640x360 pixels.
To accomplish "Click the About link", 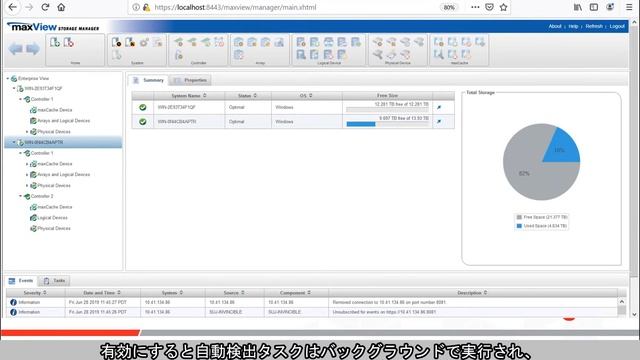I will (555, 26).
